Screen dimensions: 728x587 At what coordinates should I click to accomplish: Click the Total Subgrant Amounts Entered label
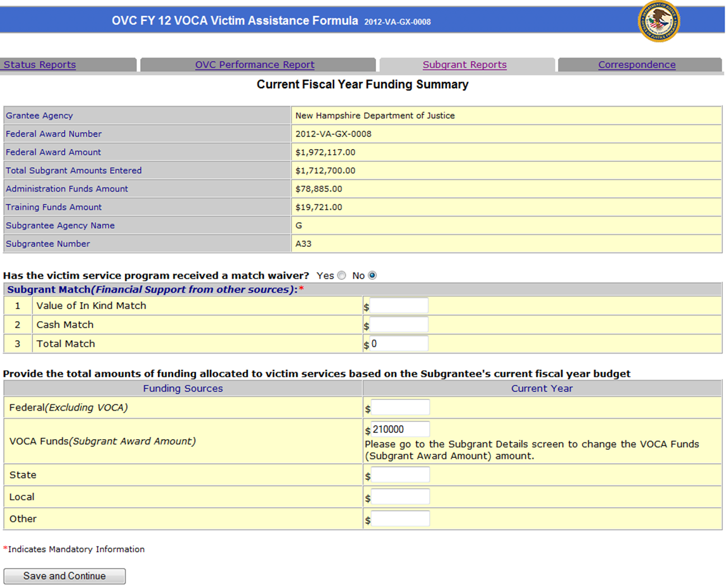(74, 171)
